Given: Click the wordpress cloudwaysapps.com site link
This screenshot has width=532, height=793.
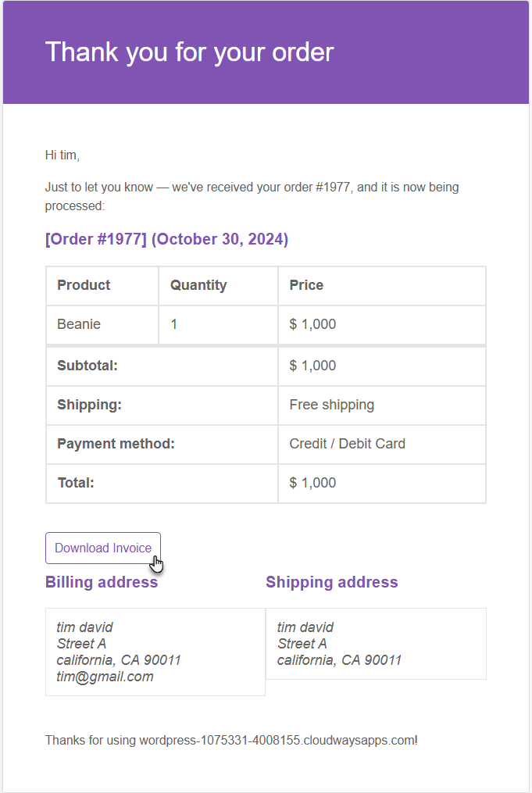Looking at the screenshot, I should [277, 741].
